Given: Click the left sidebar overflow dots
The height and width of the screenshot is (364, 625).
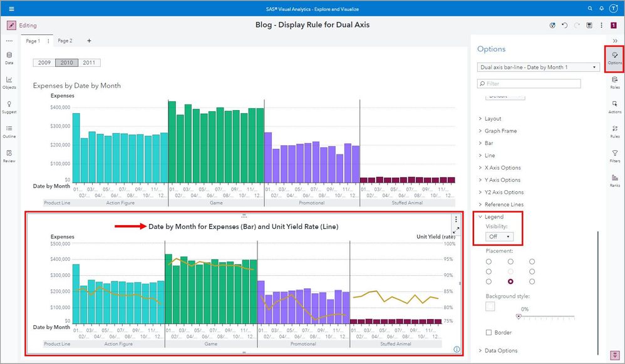Looking at the screenshot, I should (9, 41).
